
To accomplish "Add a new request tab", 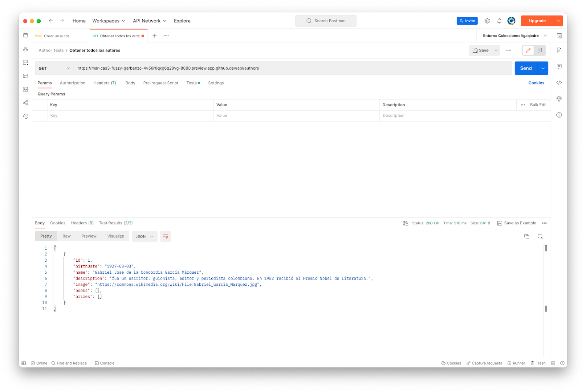I will 155,36.
